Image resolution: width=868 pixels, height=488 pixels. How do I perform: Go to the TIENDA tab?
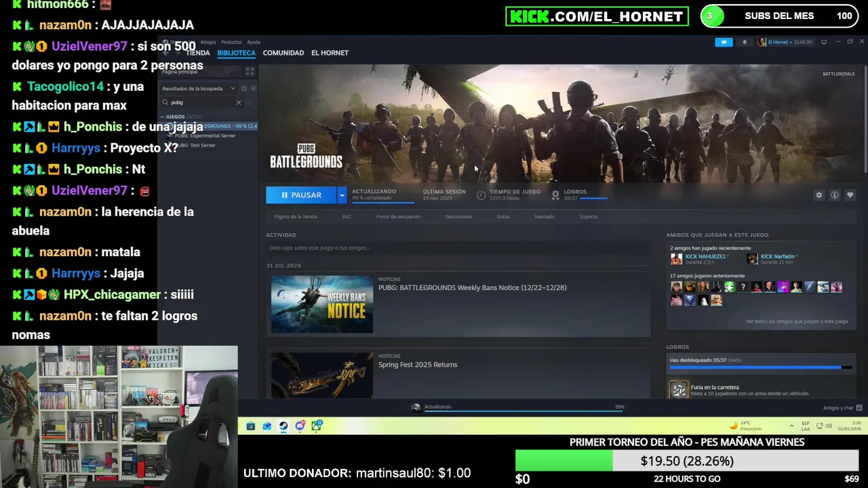coord(198,53)
